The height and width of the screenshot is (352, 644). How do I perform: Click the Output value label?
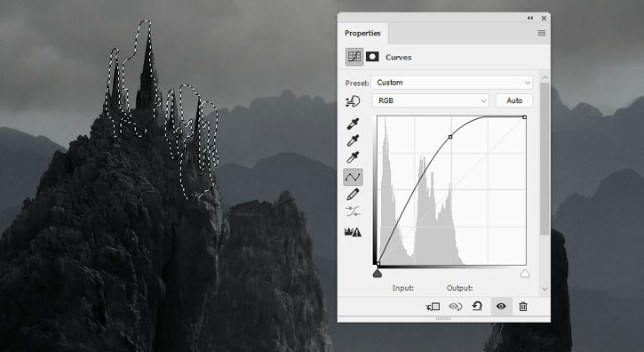coord(459,288)
